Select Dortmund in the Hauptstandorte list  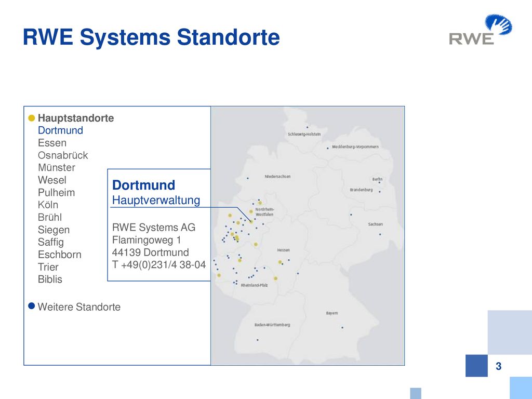[x=60, y=130]
